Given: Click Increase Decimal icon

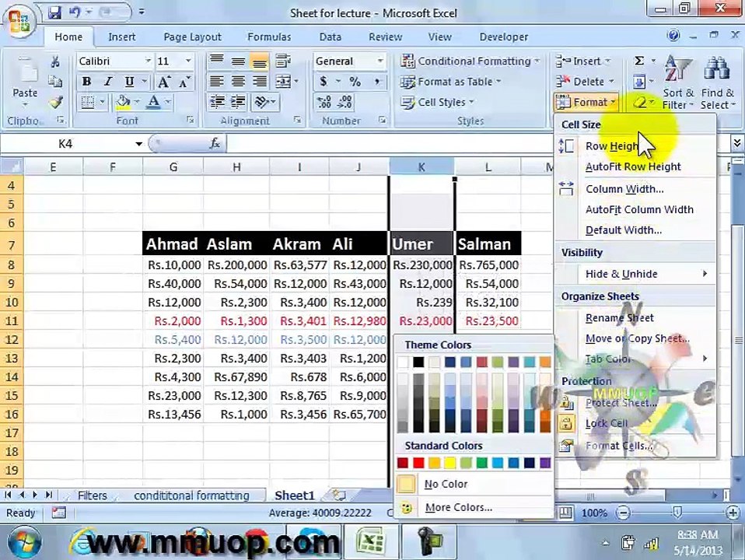Looking at the screenshot, I should tap(324, 102).
